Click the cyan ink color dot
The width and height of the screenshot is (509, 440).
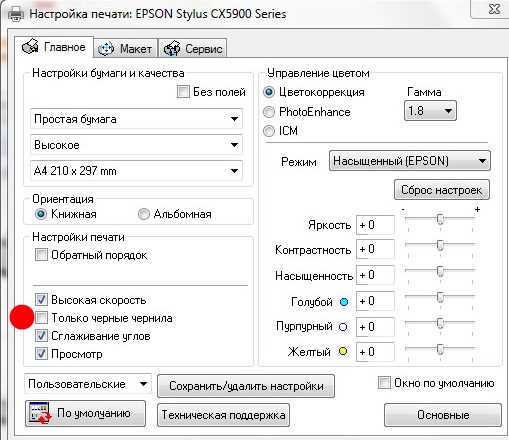tap(344, 302)
